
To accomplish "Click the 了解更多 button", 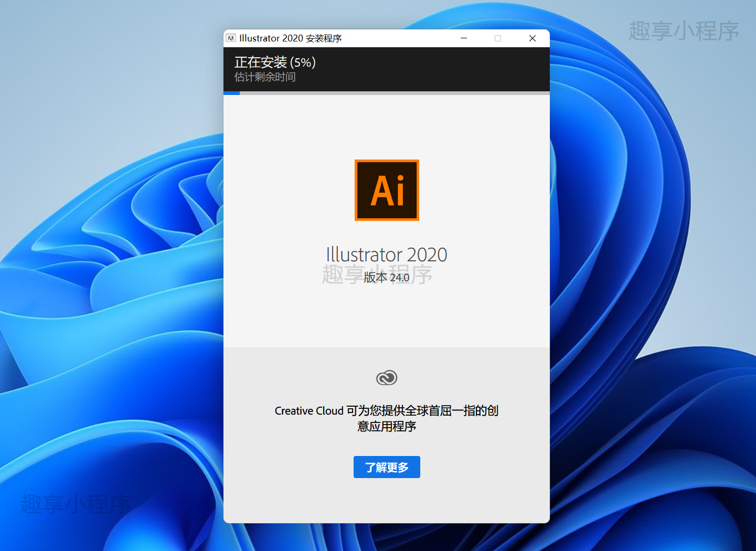I will pyautogui.click(x=387, y=467).
